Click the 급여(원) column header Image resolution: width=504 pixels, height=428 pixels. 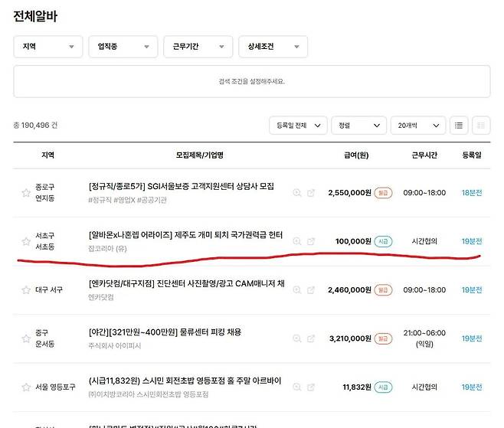point(356,155)
